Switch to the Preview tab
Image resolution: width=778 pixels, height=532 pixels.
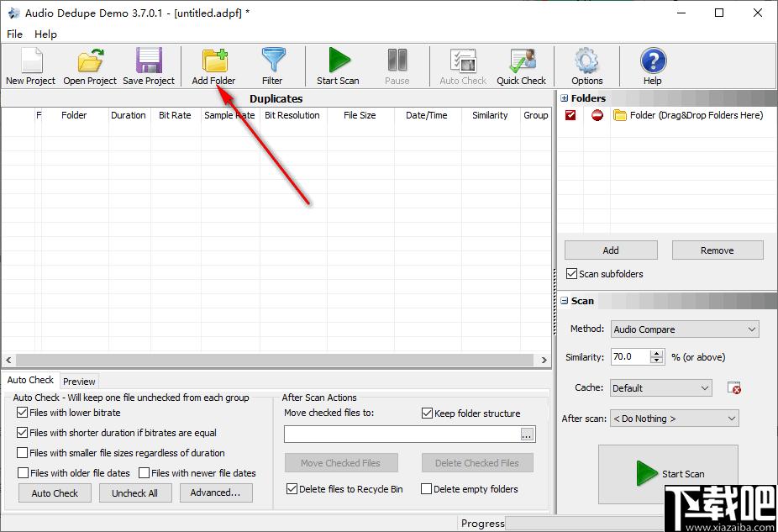click(x=79, y=381)
